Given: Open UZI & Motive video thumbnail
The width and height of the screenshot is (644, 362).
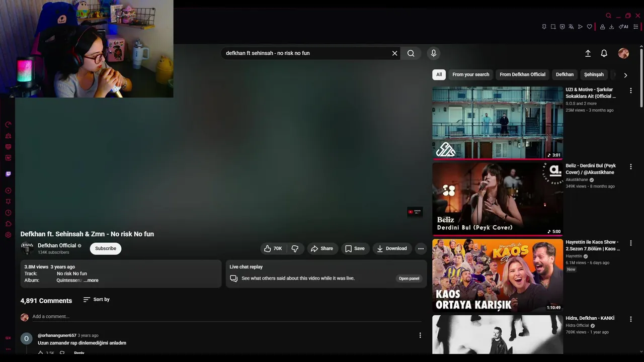Looking at the screenshot, I should 498,123.
